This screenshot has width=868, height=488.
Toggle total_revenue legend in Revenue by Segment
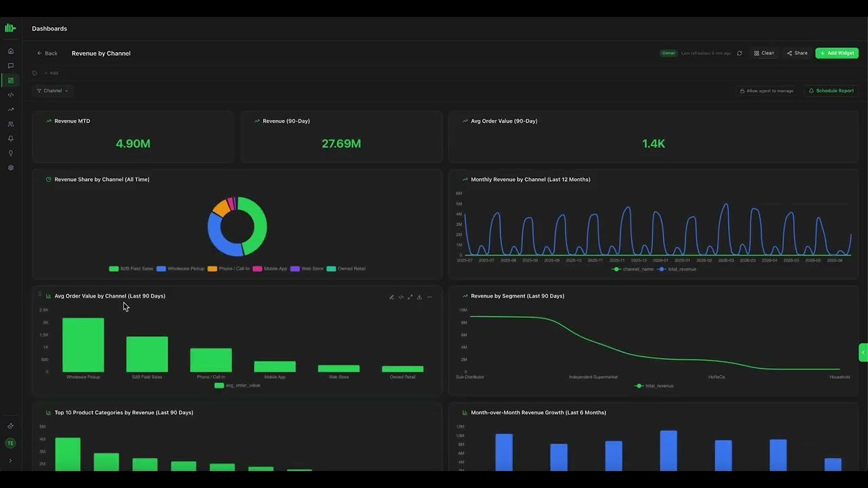[655, 386]
